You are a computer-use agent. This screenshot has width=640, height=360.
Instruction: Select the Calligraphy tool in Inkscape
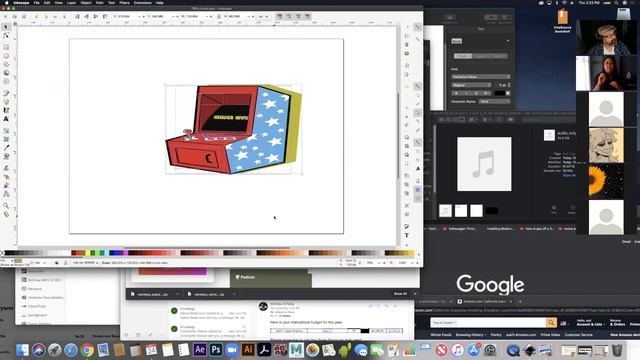6,110
